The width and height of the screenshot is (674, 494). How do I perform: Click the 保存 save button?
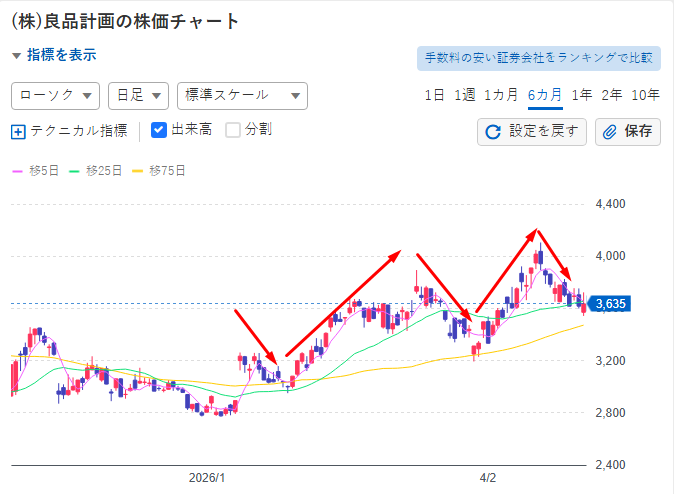tap(628, 132)
